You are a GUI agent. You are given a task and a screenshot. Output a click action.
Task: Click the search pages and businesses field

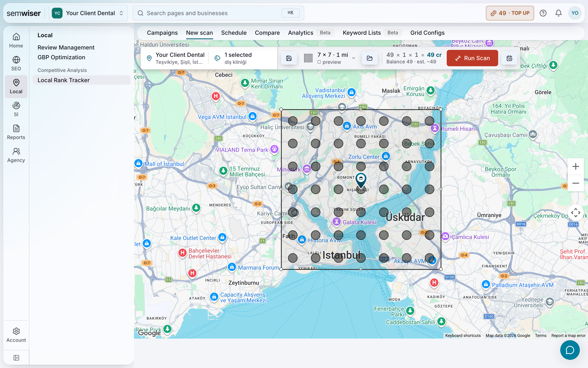218,13
